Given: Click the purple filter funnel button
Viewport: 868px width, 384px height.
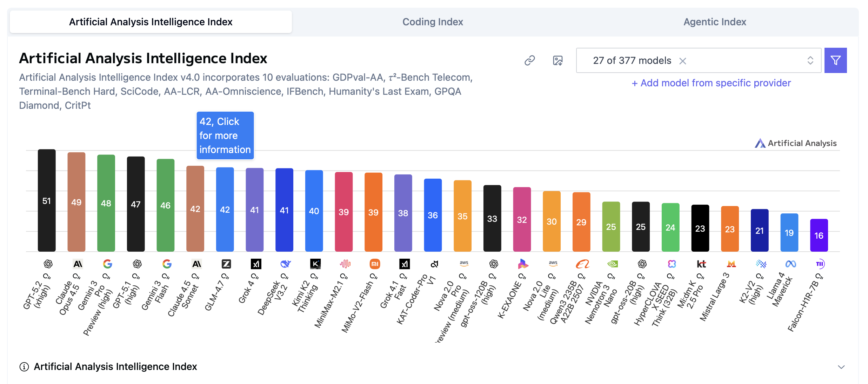Looking at the screenshot, I should [835, 61].
